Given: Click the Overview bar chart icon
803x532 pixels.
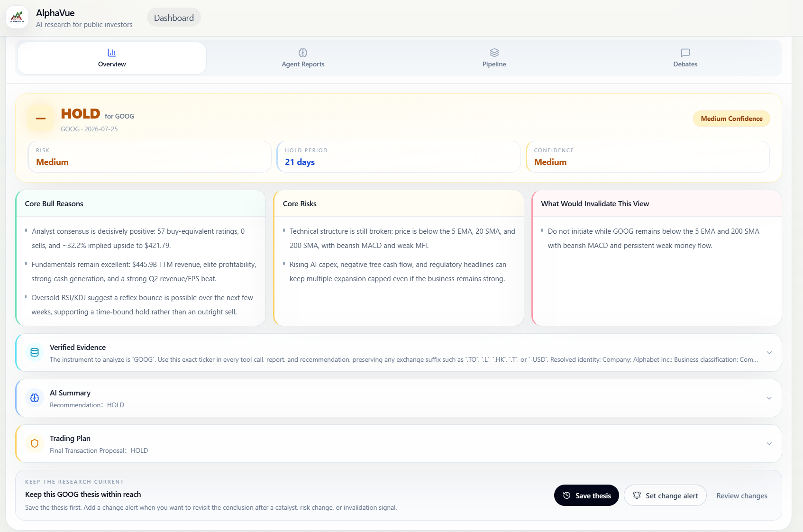Looking at the screenshot, I should click(x=112, y=53).
